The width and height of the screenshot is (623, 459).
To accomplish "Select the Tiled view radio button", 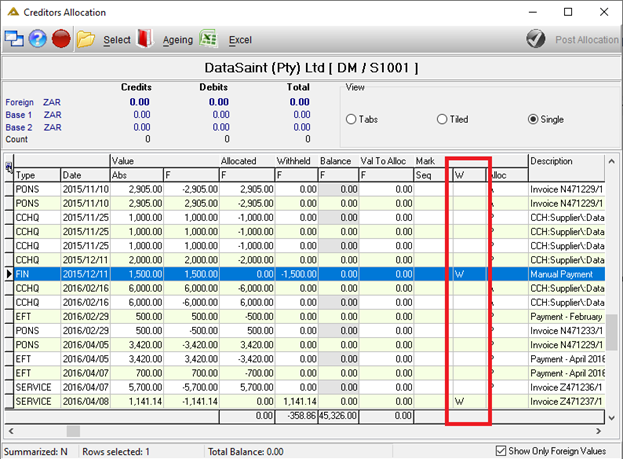I will [x=442, y=119].
